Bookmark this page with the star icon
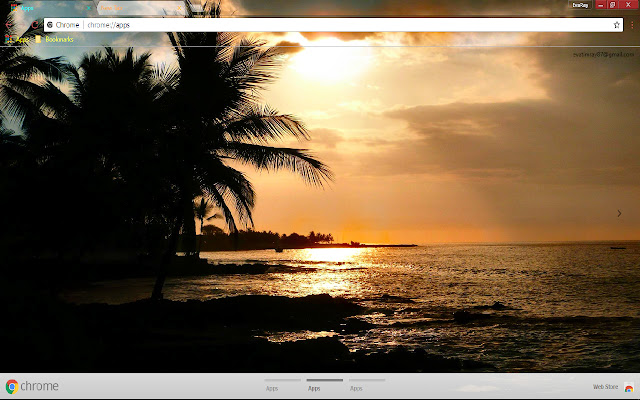The height and width of the screenshot is (400, 640). [x=616, y=25]
